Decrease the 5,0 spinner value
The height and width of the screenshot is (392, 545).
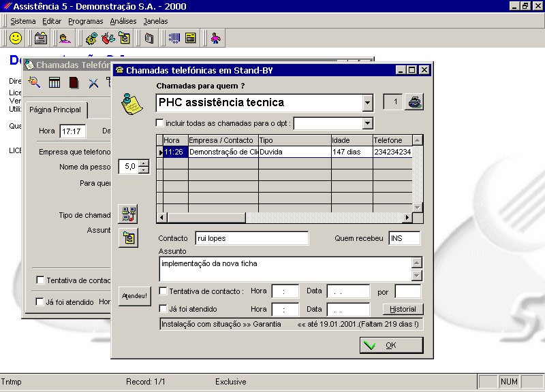(144, 169)
